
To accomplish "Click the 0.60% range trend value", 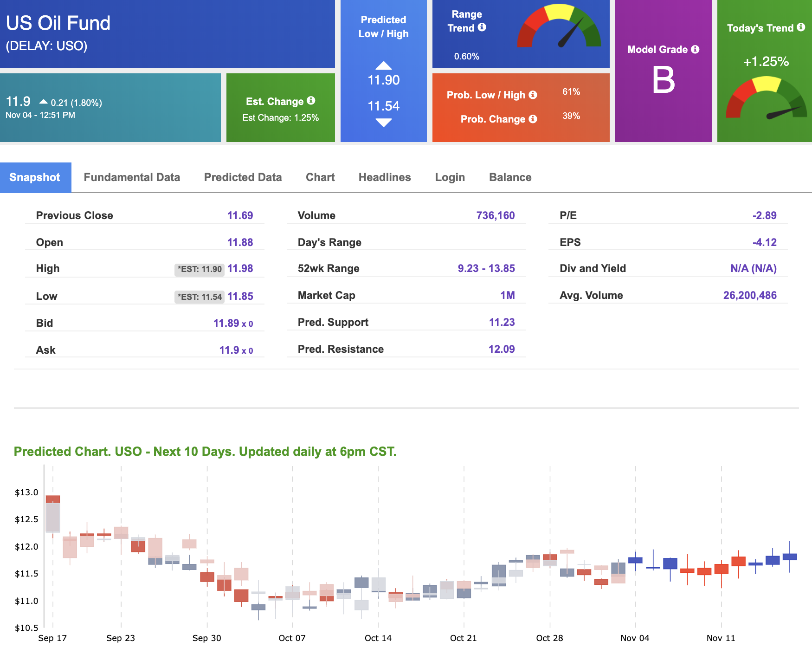I will (467, 57).
